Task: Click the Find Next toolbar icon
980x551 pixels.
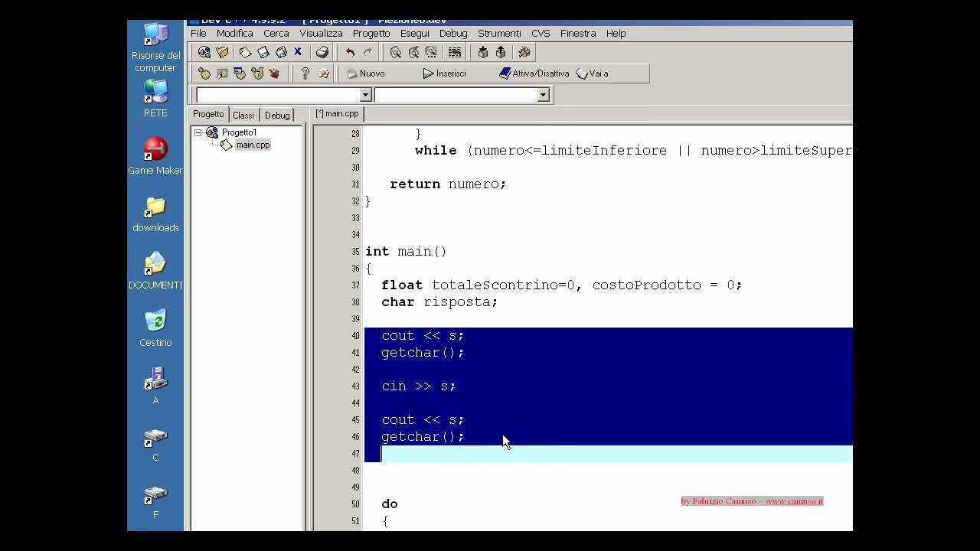Action: 431,52
